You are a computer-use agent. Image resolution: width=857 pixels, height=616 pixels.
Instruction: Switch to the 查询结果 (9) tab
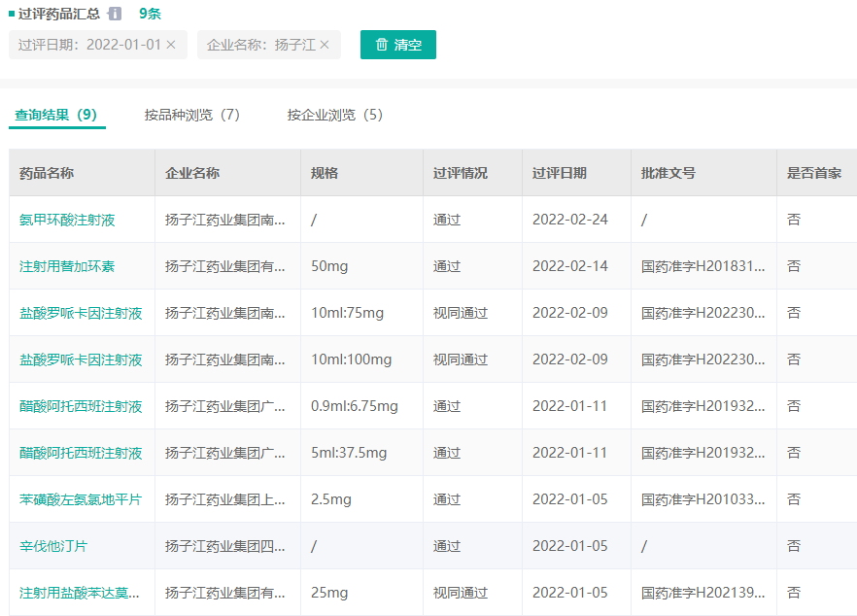coord(56,115)
